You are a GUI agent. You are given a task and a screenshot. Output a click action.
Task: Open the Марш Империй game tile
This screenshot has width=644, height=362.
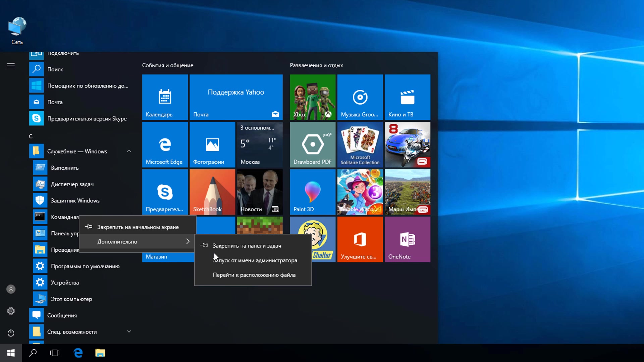[x=407, y=192]
